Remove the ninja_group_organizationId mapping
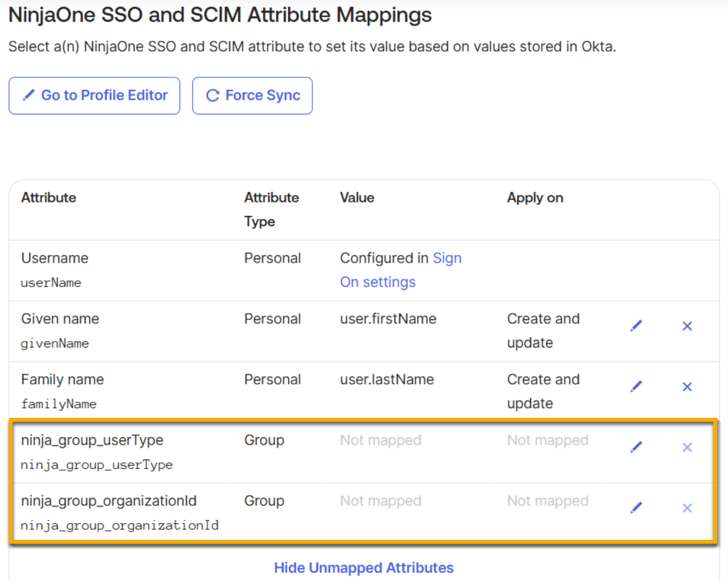The width and height of the screenshot is (728, 582). pyautogui.click(x=687, y=508)
